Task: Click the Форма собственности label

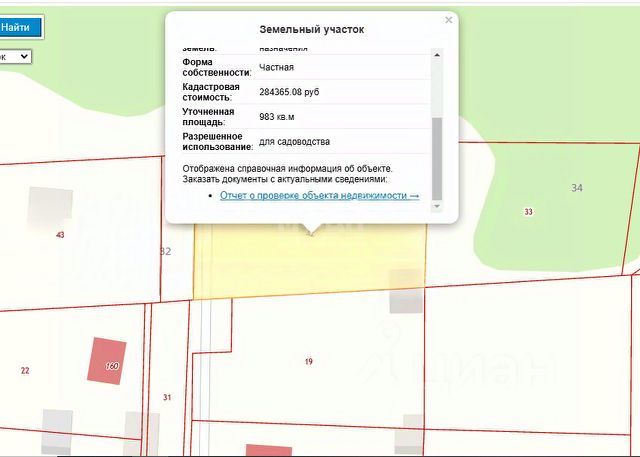Action: click(217, 67)
